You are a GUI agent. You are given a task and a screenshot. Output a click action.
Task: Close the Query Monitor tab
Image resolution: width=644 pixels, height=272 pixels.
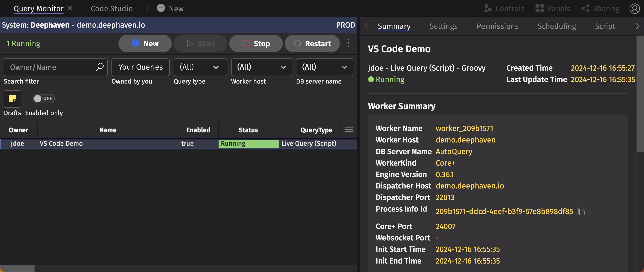pos(70,8)
